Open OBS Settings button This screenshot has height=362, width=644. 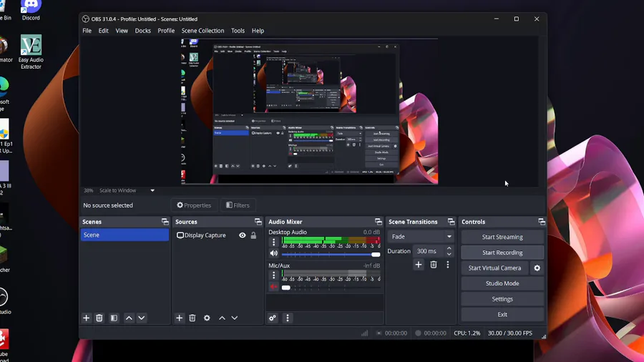502,299
